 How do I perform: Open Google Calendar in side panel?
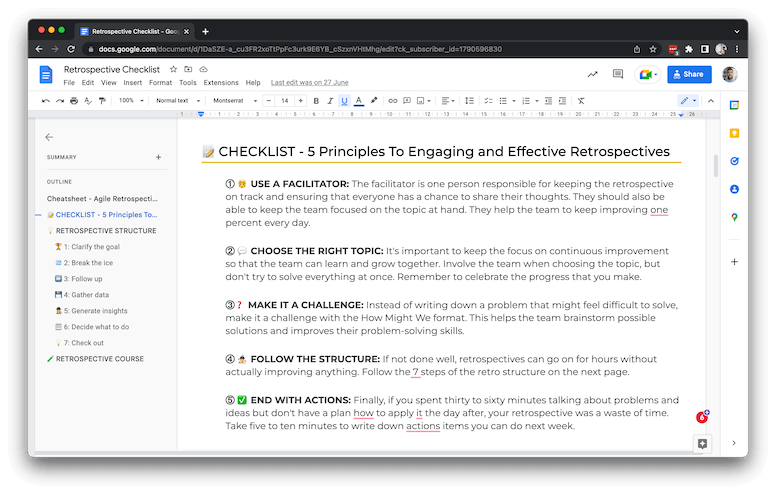734,104
